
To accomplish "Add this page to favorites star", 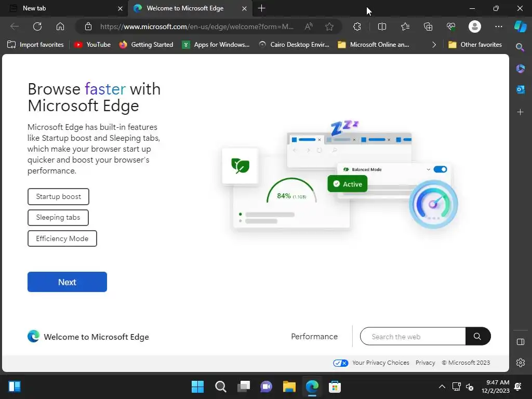I will click(x=329, y=26).
